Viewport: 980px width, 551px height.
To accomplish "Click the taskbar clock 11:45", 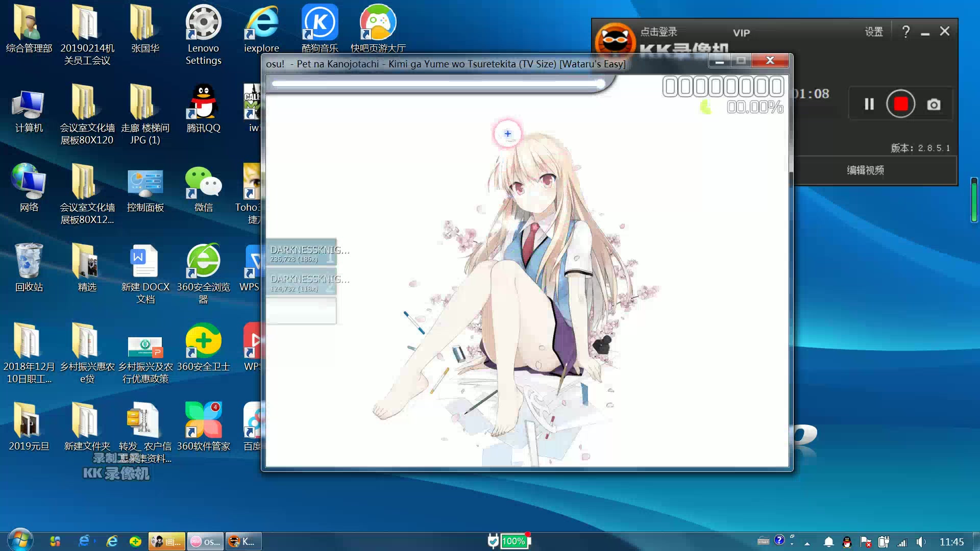I will click(951, 542).
